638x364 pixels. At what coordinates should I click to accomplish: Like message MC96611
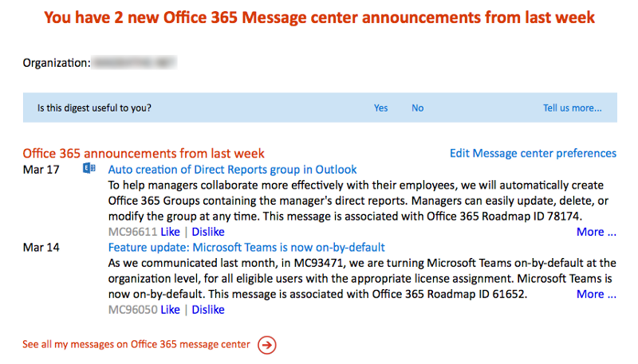(x=170, y=232)
